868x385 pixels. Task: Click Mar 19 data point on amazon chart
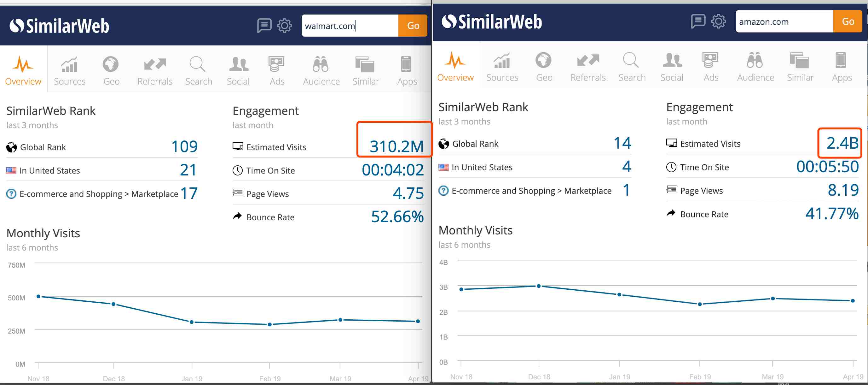click(773, 299)
